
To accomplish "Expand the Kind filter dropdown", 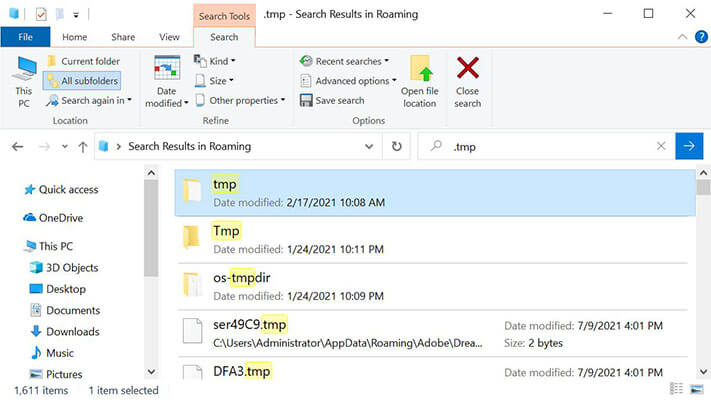I will 220,62.
